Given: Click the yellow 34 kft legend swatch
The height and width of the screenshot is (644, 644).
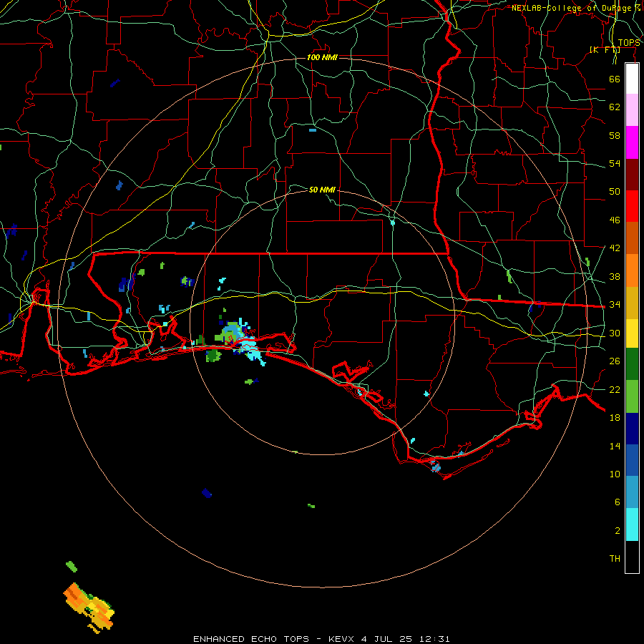Looking at the screenshot, I should point(632,333).
